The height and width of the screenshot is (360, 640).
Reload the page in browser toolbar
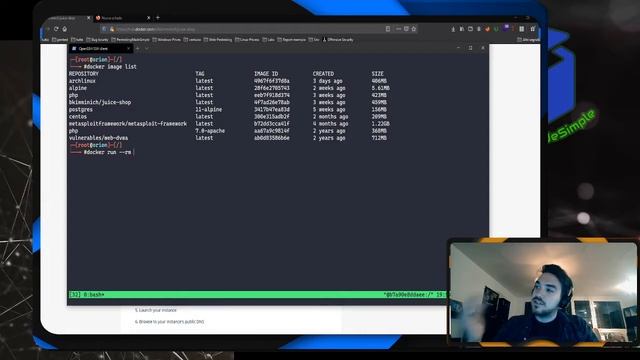[x=56, y=29]
